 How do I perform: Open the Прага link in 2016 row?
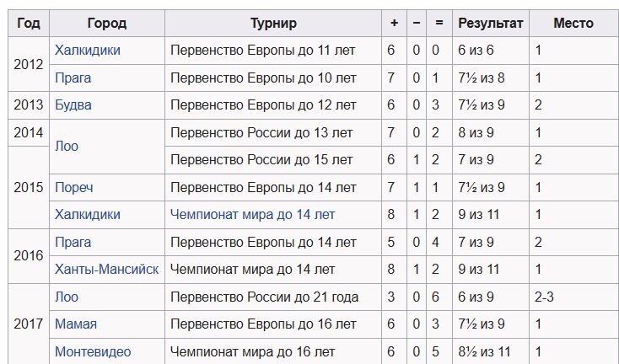[73, 242]
